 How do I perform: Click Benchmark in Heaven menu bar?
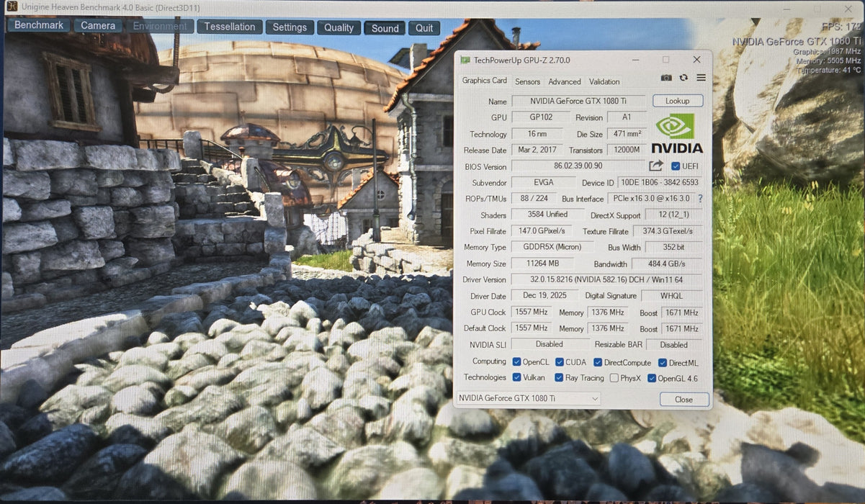[x=39, y=25]
